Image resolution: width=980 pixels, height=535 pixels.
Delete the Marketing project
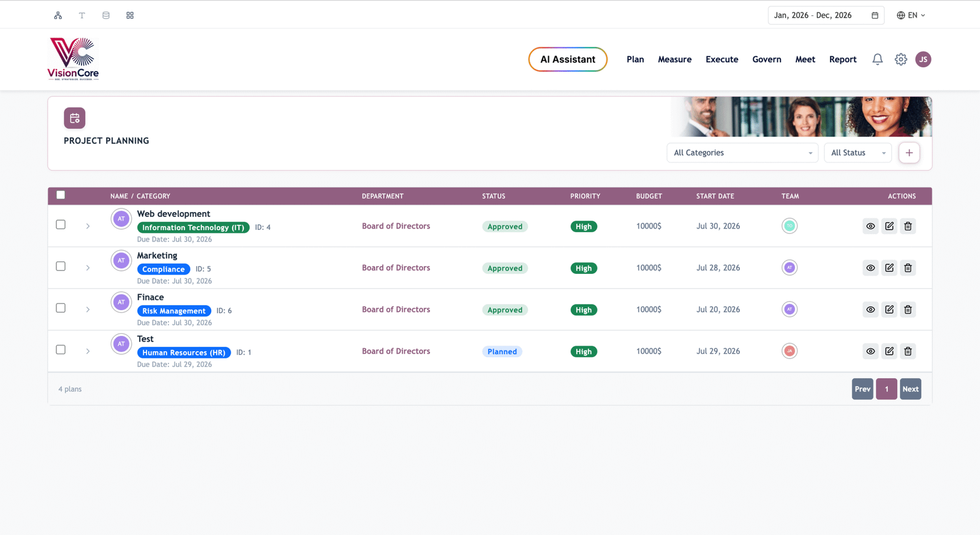[908, 268]
